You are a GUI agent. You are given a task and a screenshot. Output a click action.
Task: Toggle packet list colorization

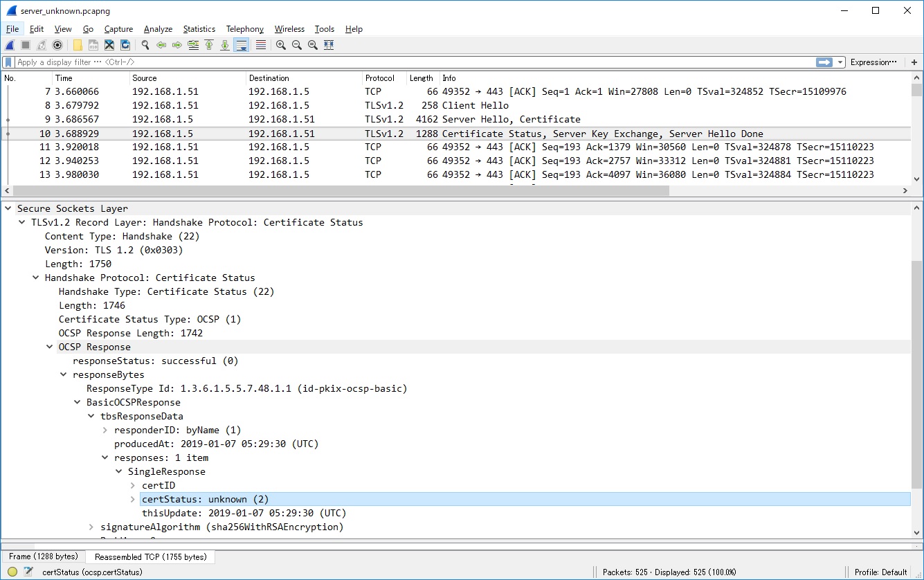point(260,44)
